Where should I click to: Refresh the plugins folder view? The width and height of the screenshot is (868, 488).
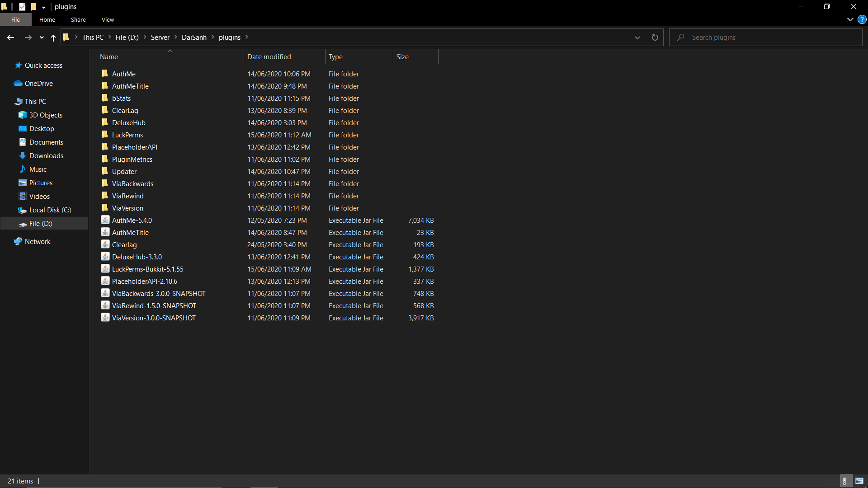[x=655, y=38]
